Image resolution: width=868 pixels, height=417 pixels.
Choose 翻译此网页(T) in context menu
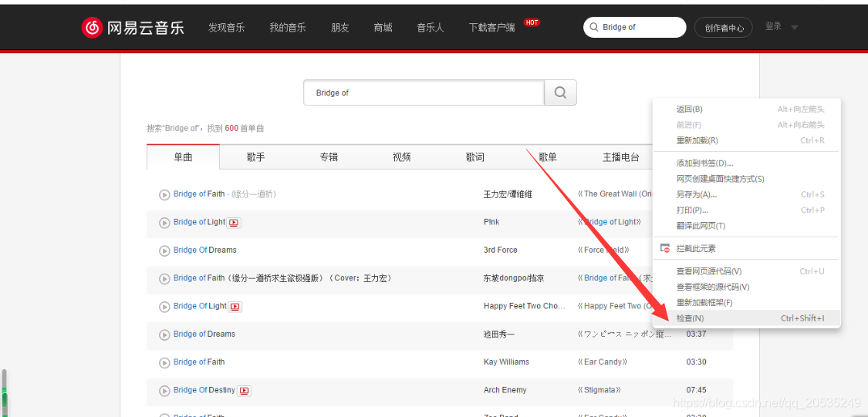746,226
